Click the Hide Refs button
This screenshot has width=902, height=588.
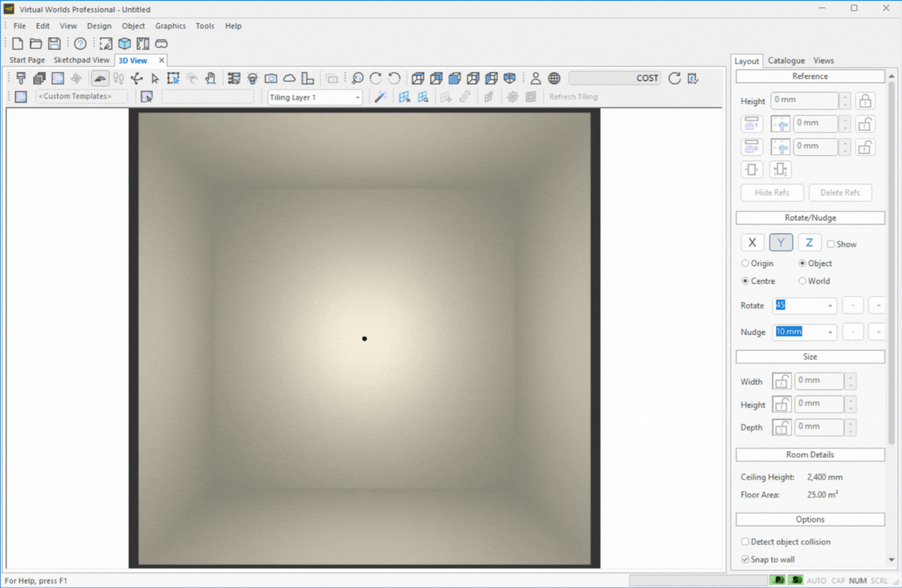pos(772,193)
